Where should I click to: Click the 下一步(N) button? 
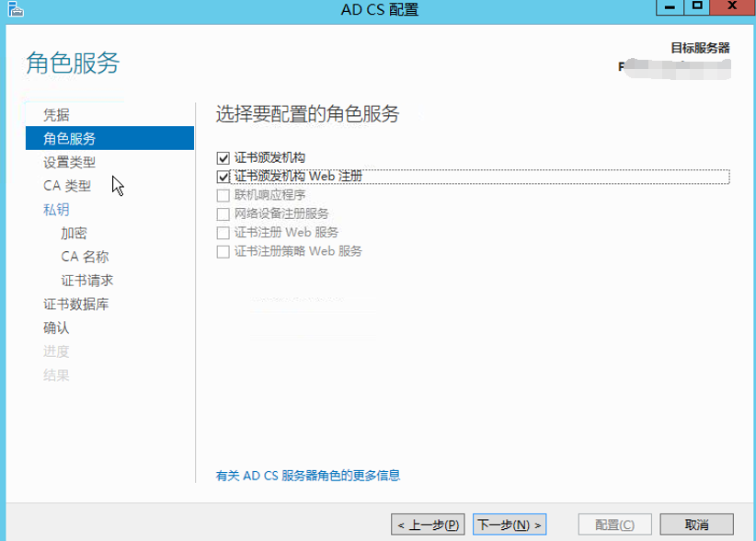pos(510,524)
